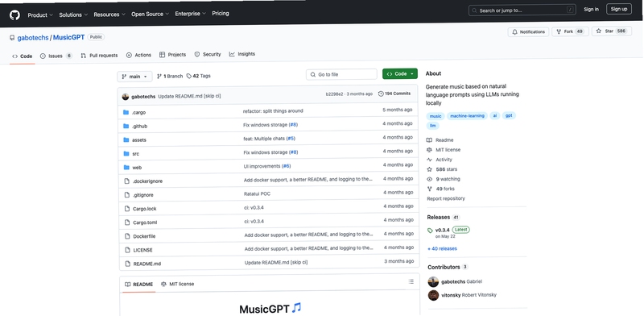Click the llm topic tag

(432, 126)
